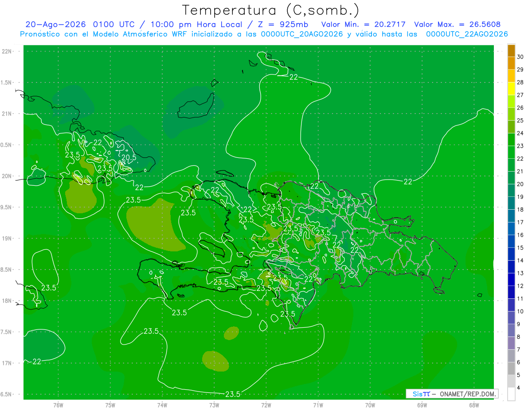Click the "Valor Max. = 26.5608" value
This screenshot has width=532, height=411.
click(458, 24)
